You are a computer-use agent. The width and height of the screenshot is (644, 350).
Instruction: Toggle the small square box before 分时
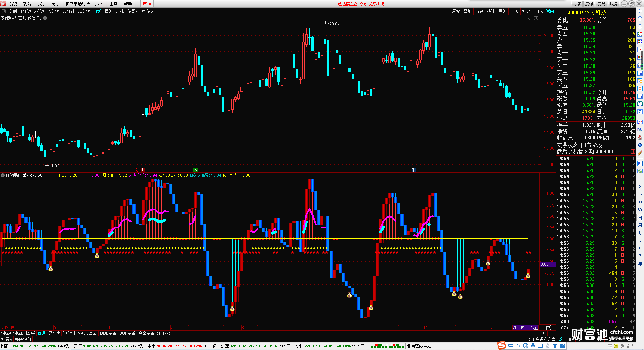click(x=4, y=11)
